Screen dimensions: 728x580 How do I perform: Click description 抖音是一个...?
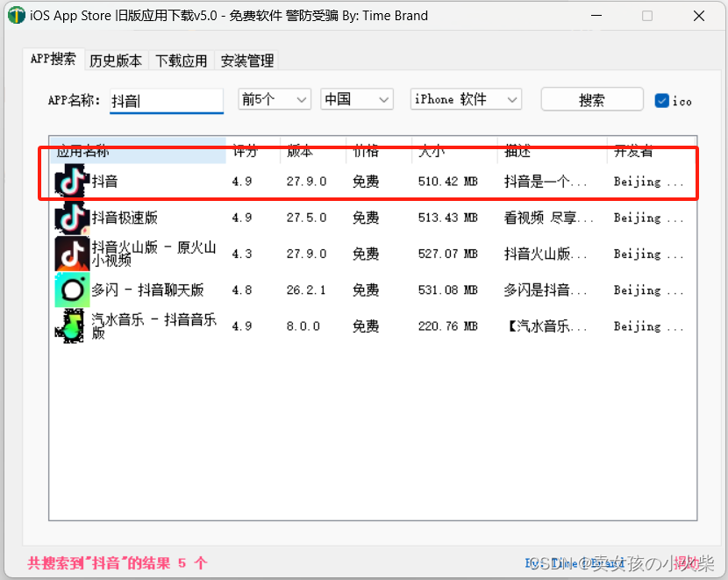click(x=546, y=181)
